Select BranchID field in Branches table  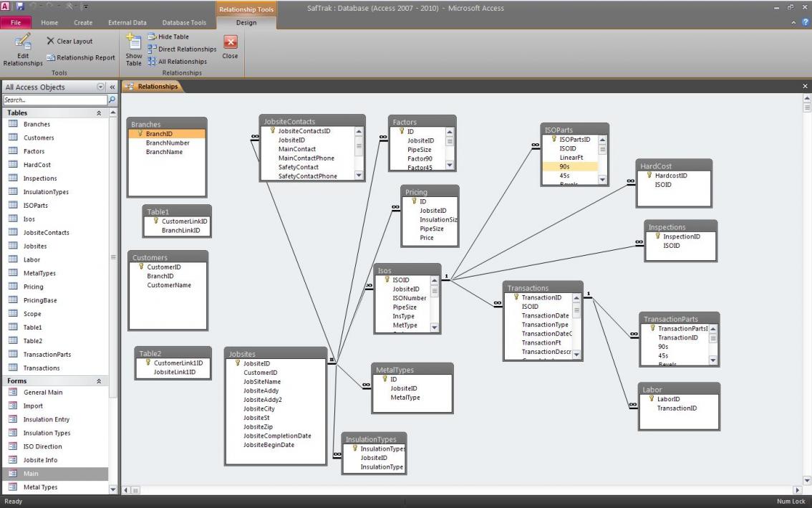click(167, 133)
